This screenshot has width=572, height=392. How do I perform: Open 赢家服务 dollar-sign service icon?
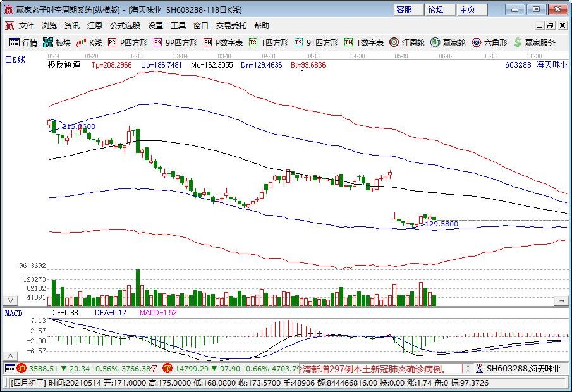click(x=535, y=43)
